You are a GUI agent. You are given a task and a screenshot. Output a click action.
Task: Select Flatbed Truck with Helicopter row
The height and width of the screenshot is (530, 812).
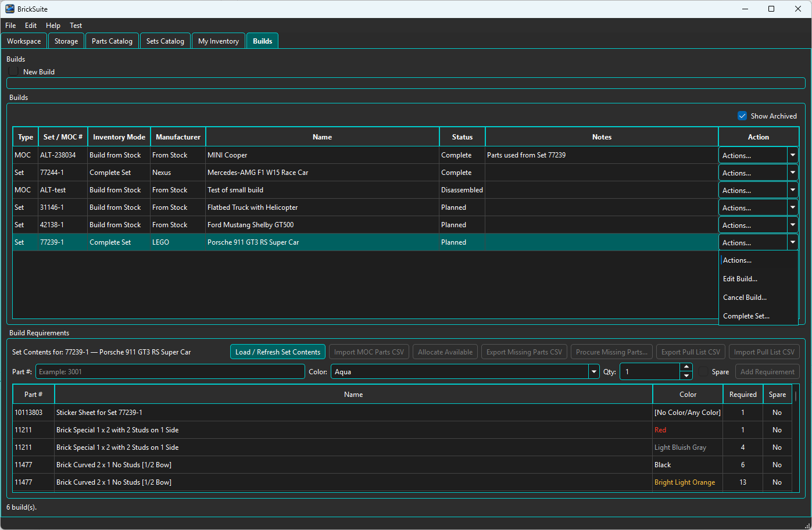click(365, 207)
